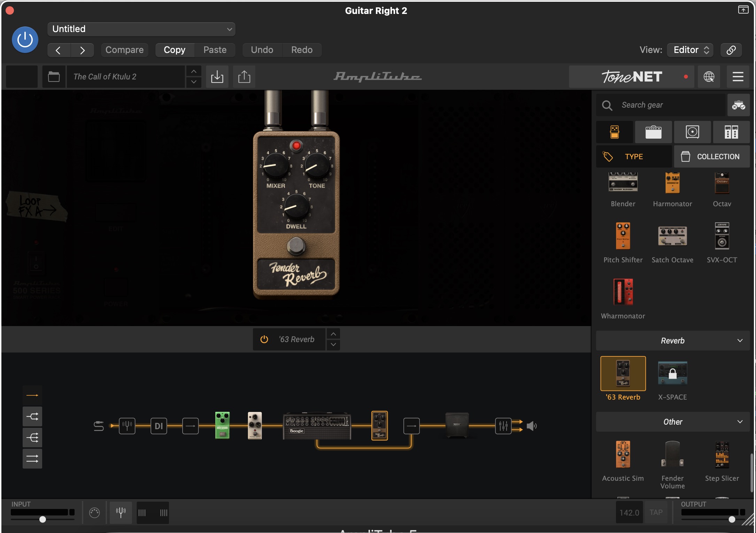Image resolution: width=756 pixels, height=533 pixels.
Task: Select the Harmonator pedal
Action: (672, 190)
